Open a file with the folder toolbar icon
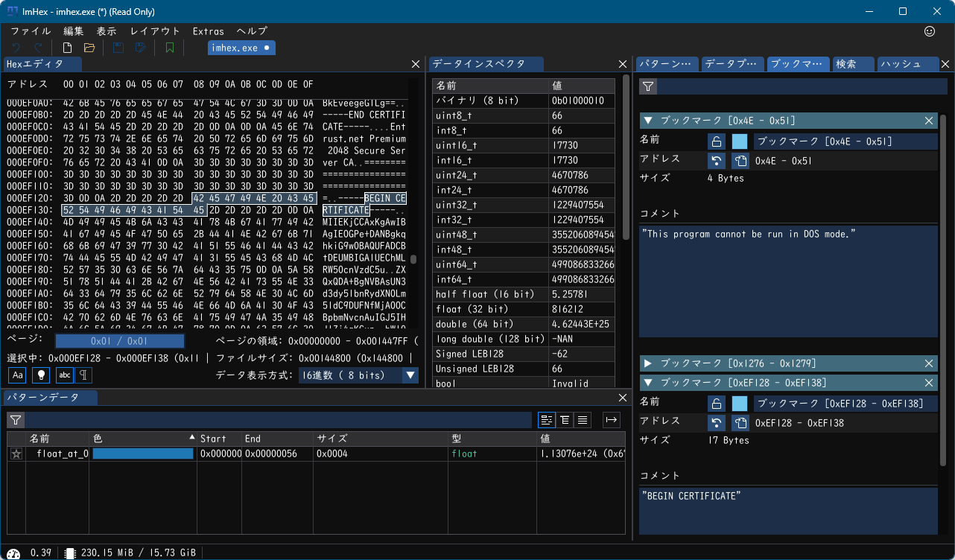The image size is (955, 560). coord(88,47)
